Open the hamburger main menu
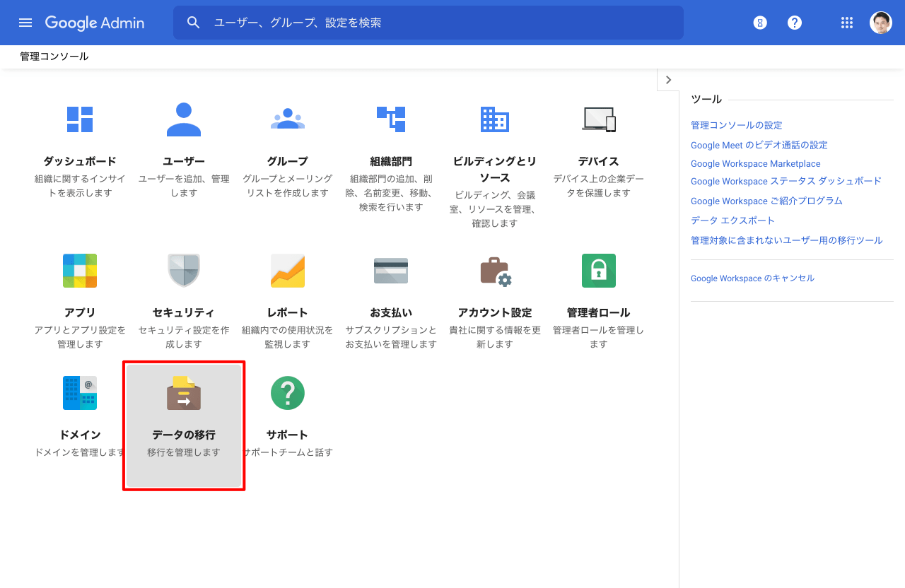The width and height of the screenshot is (905, 588). pyautogui.click(x=25, y=23)
